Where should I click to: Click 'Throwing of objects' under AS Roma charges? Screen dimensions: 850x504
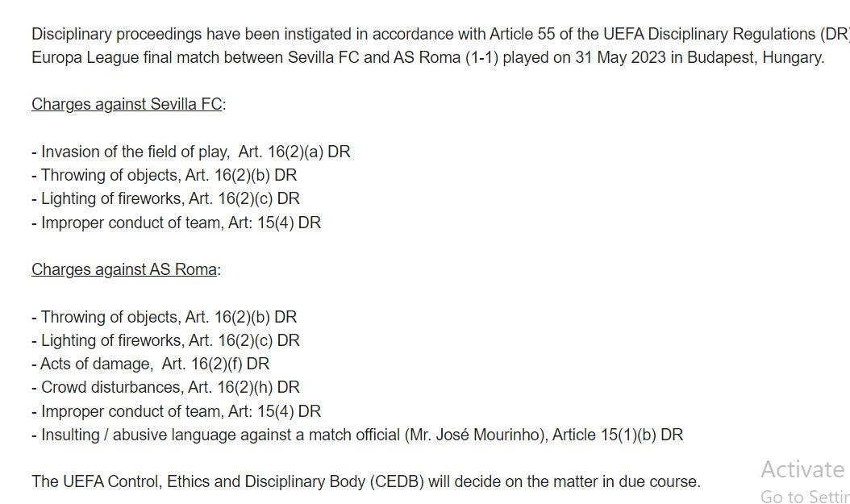(110, 317)
